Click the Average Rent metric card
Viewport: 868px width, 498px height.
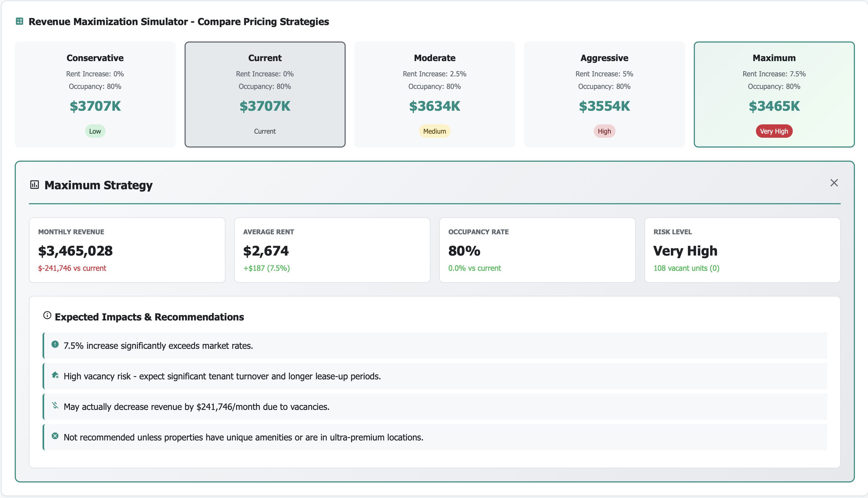coord(332,250)
